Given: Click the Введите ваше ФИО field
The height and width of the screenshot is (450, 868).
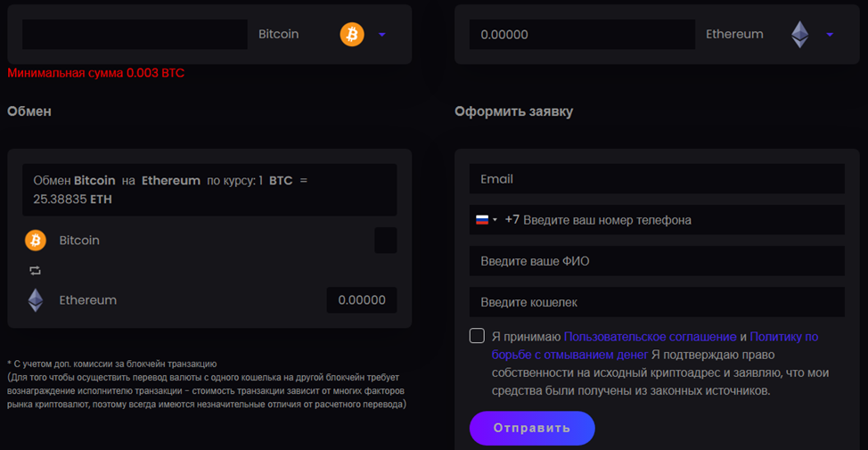Looking at the screenshot, I should tap(657, 261).
